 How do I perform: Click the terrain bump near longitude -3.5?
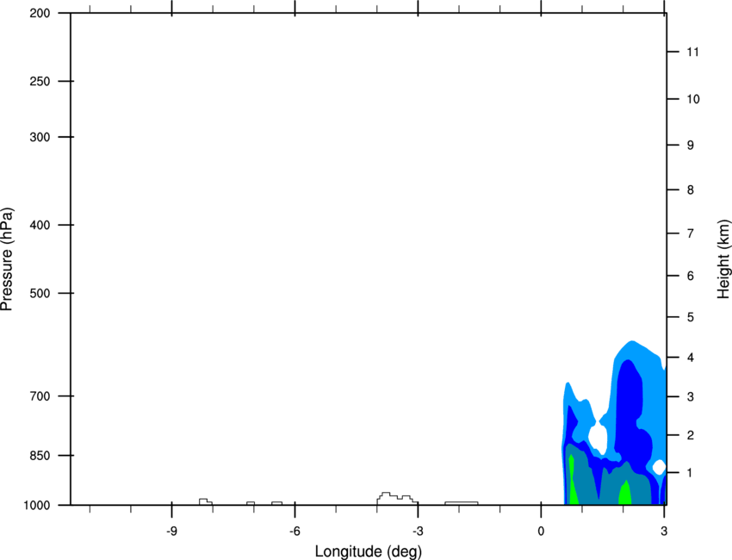point(397,499)
